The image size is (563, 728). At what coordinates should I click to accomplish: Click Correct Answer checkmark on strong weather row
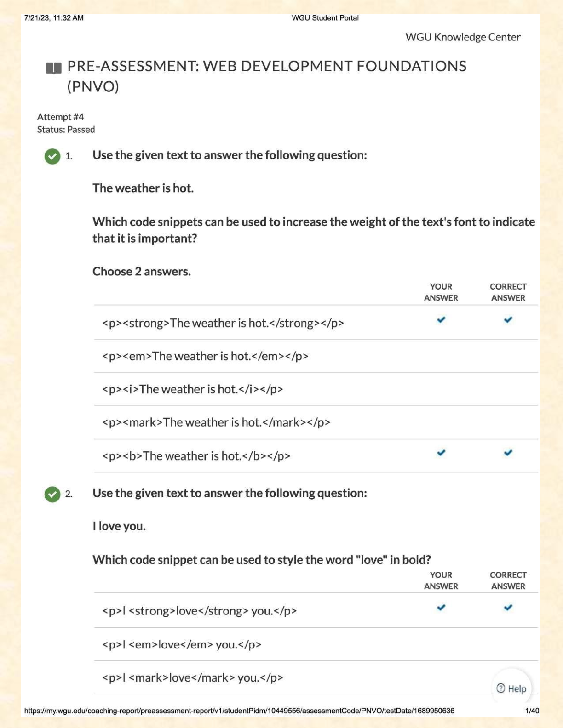pyautogui.click(x=508, y=320)
